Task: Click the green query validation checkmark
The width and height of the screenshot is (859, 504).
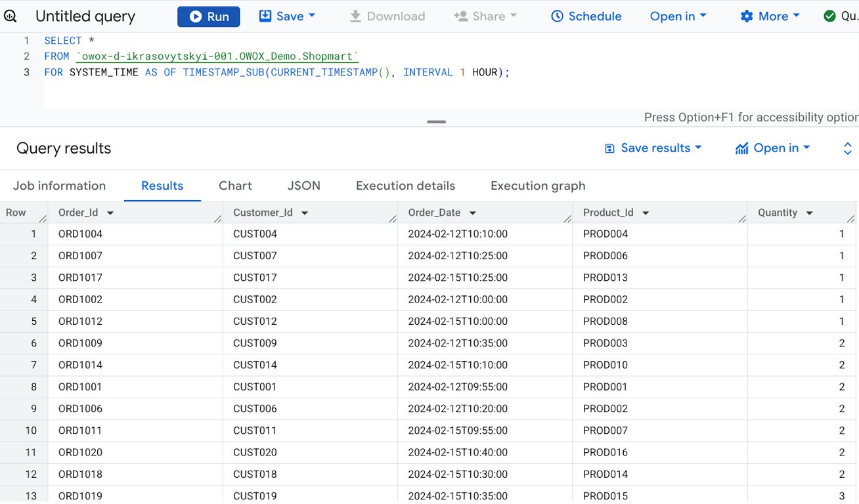Action: click(829, 16)
